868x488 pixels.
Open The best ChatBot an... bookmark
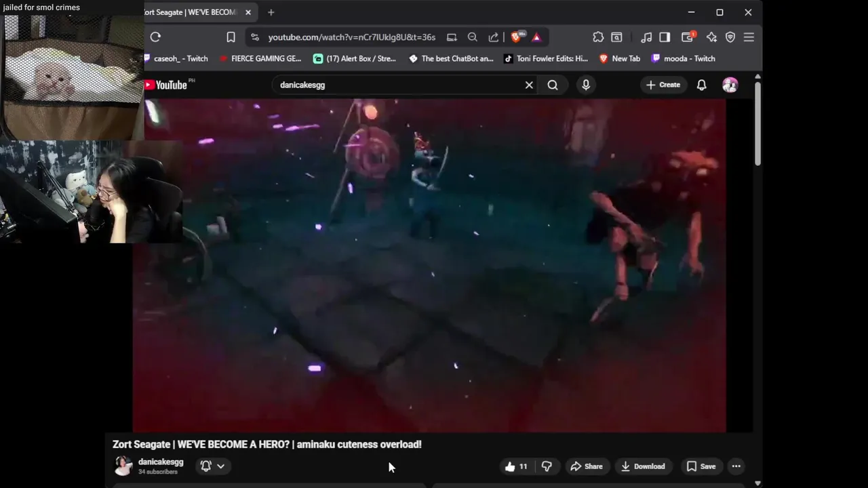click(x=451, y=58)
